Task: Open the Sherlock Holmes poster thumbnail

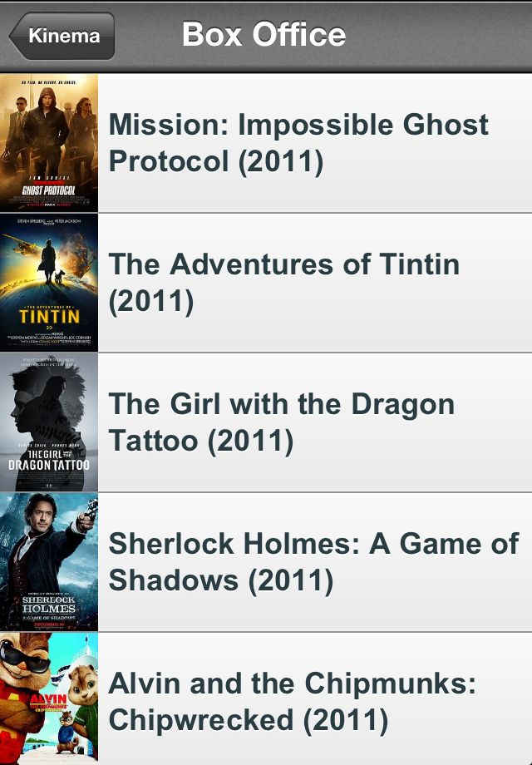Action: coord(49,562)
